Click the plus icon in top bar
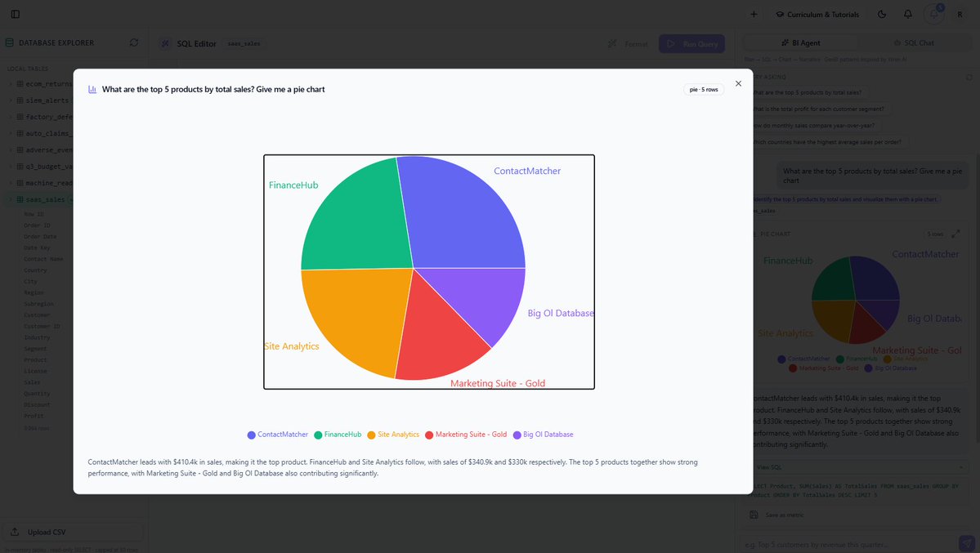The width and height of the screenshot is (980, 553). coord(754,14)
